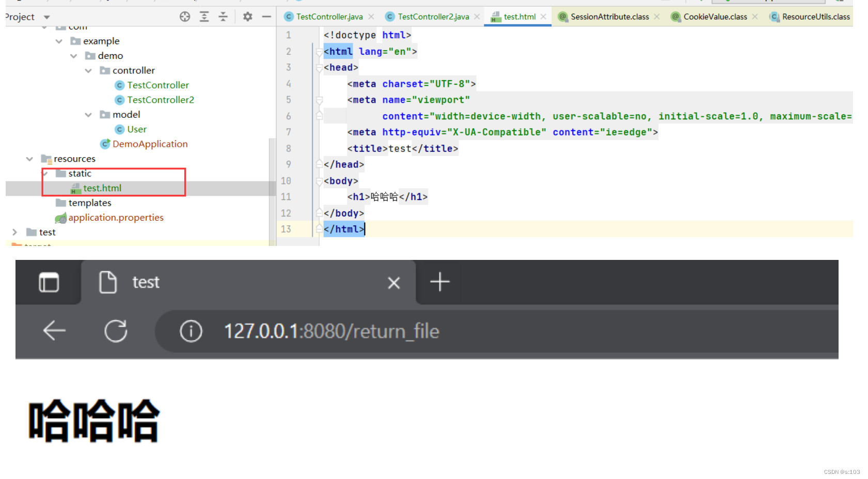868x479 pixels.
Task: Switch to test.html editor tab
Action: point(519,17)
